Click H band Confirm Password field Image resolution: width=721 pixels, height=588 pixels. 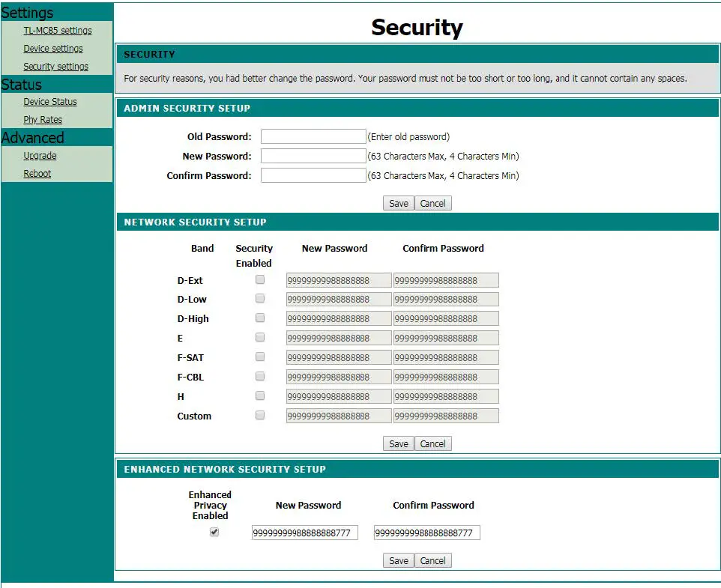(x=446, y=396)
